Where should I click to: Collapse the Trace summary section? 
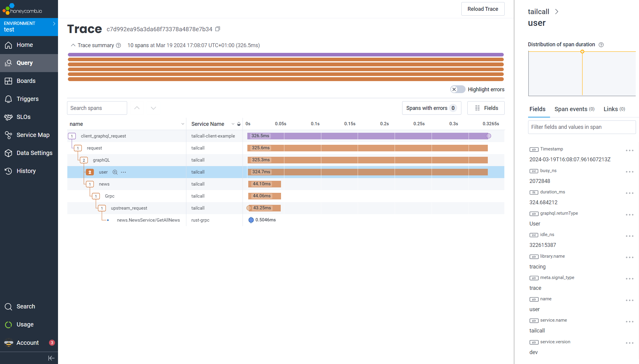tap(73, 45)
